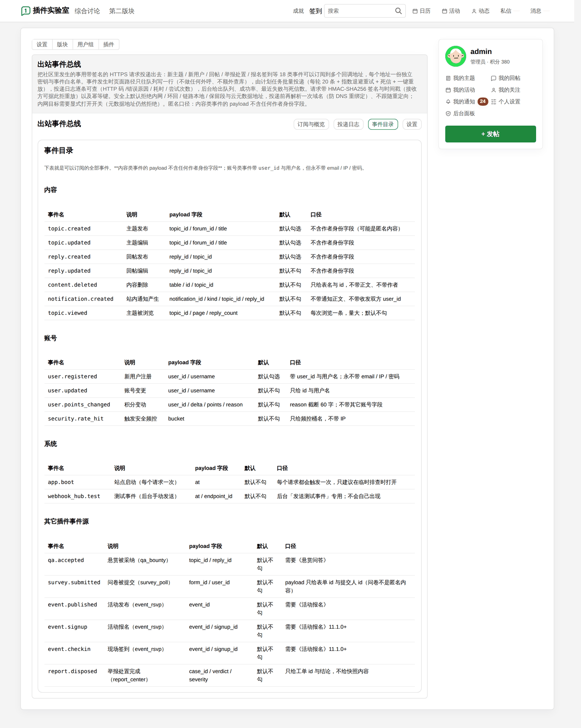Viewport: 581px width, 728px height.
Task: Open the 用户组 admin tab
Action: click(x=85, y=44)
